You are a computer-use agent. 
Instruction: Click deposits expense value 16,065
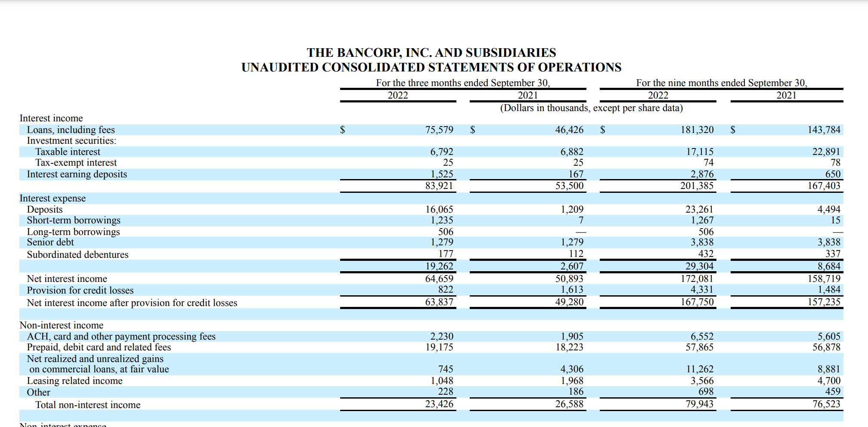[x=439, y=209]
